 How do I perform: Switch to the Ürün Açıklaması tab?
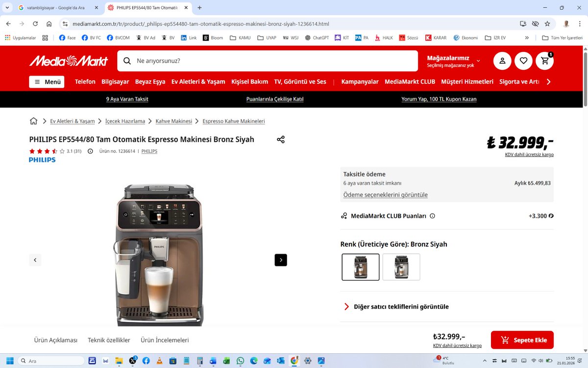coord(56,340)
